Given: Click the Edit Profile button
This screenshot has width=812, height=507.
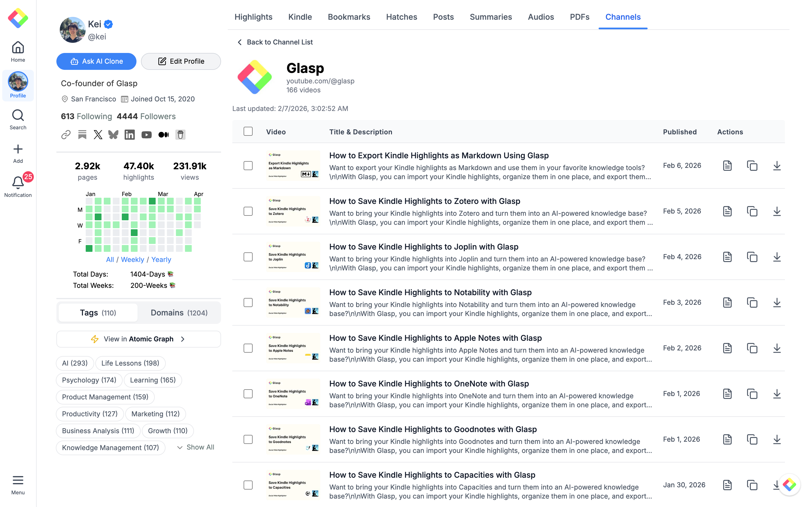Looking at the screenshot, I should [x=181, y=61].
